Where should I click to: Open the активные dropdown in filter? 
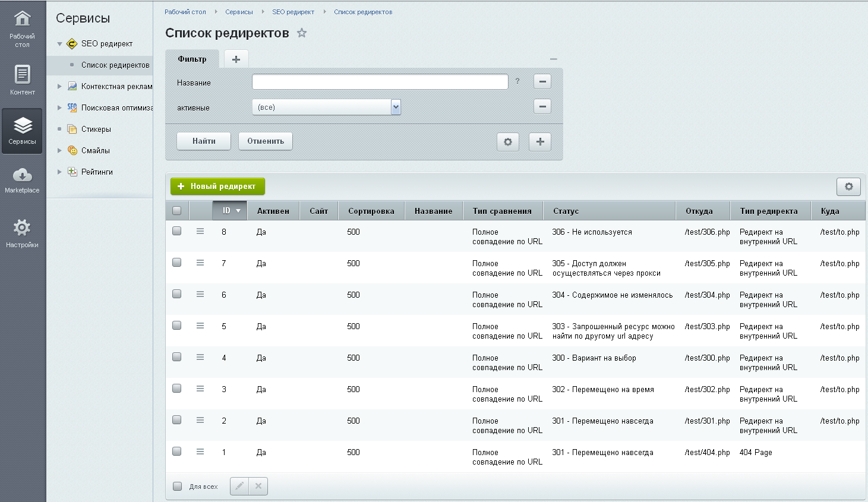[327, 107]
